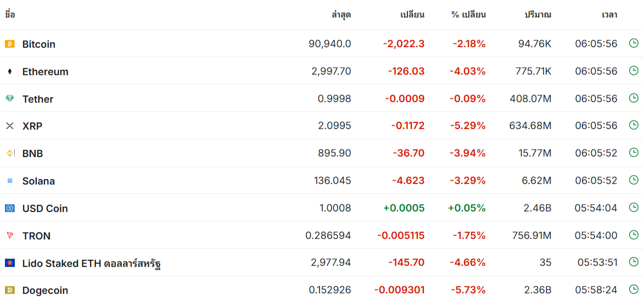Click the Ethereum diamond logo icon
This screenshot has height=300, width=644.
click(9, 71)
